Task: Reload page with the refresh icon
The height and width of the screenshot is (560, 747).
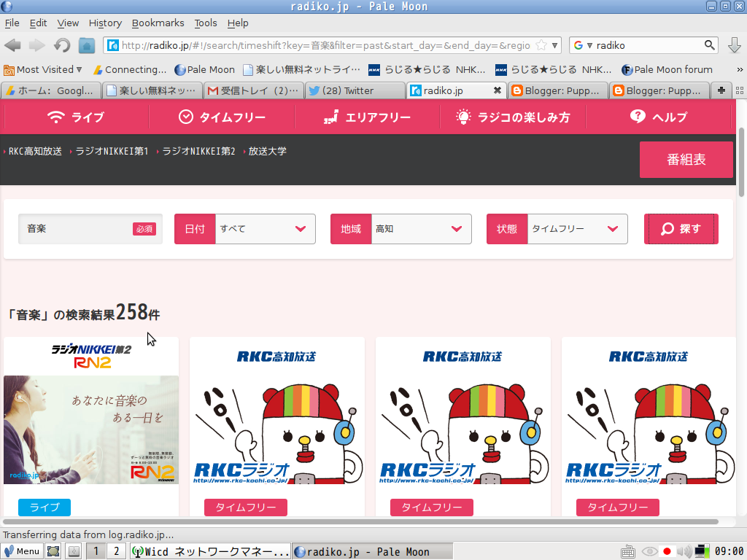Action: 62,45
